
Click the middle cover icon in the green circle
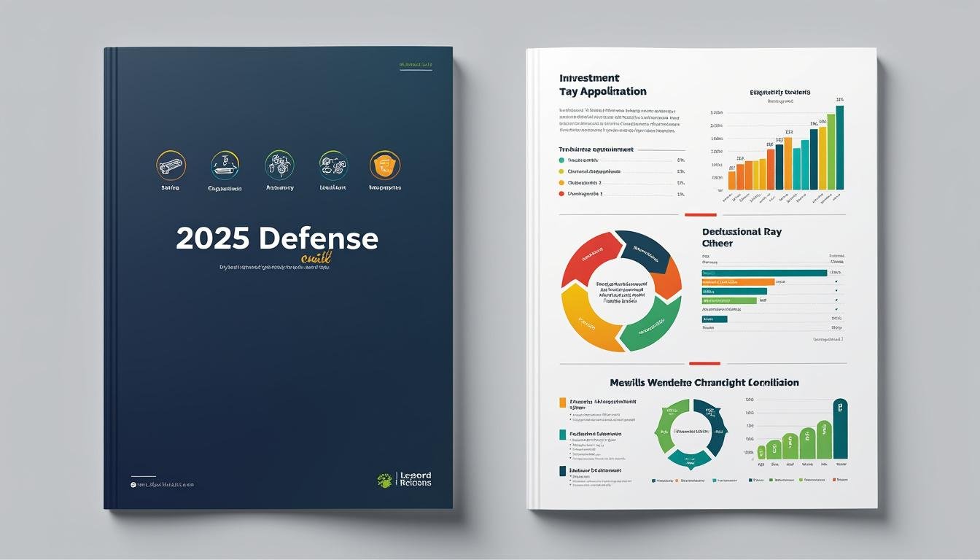click(279, 166)
